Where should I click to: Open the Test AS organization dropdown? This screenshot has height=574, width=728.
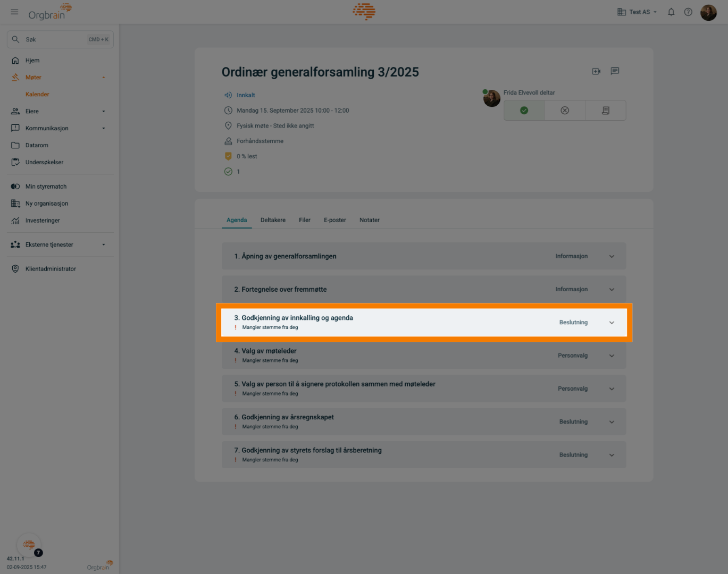[637, 12]
